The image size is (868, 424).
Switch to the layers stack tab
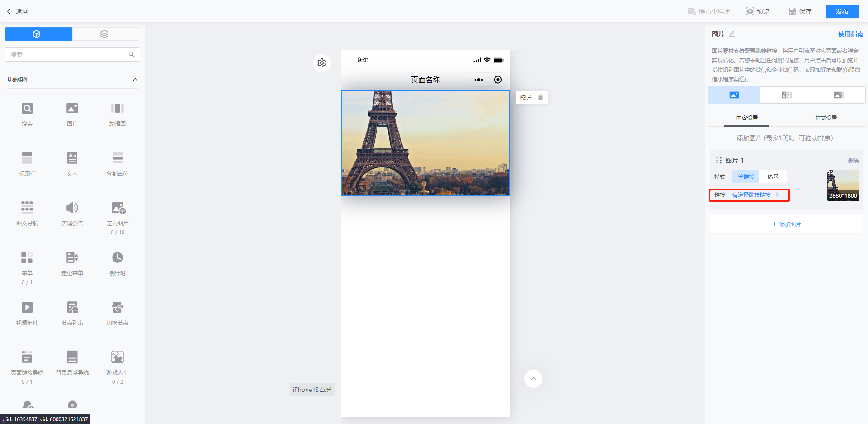click(106, 34)
